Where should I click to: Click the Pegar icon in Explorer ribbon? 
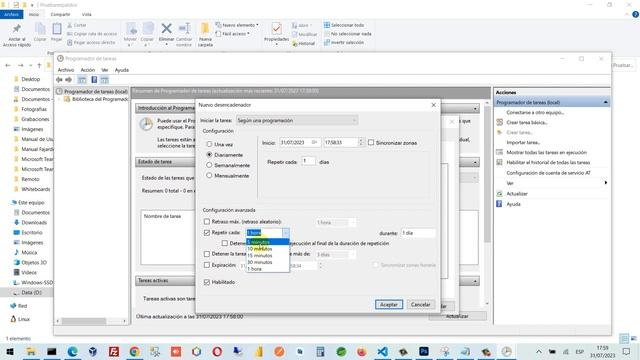click(x=57, y=29)
